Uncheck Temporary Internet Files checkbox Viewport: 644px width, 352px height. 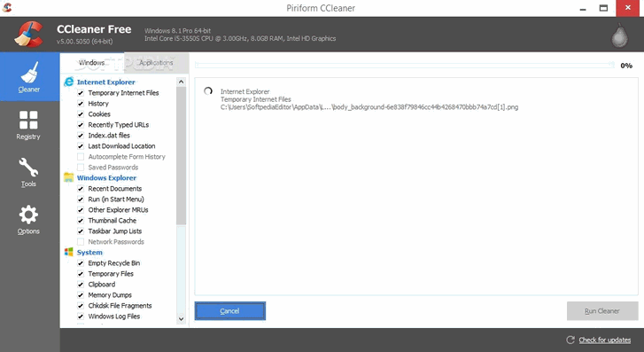[81, 93]
